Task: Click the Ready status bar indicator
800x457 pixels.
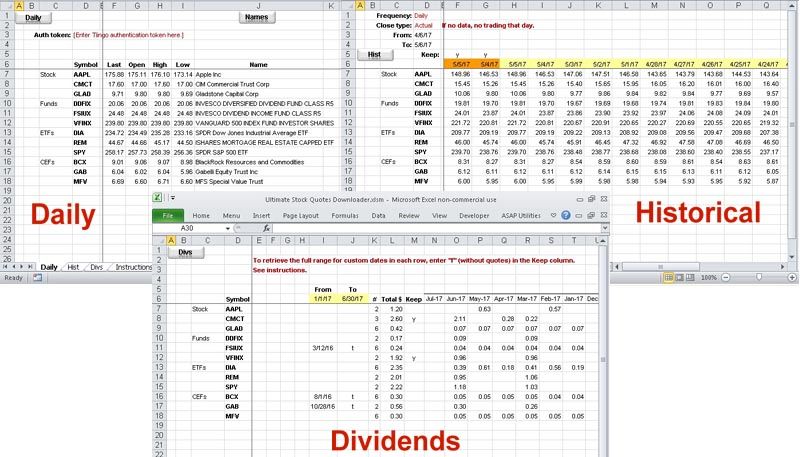Action: coord(14,278)
